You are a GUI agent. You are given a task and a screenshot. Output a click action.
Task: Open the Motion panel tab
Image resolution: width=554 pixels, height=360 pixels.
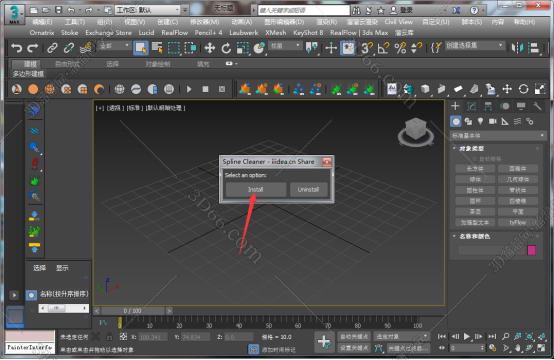coord(505,106)
